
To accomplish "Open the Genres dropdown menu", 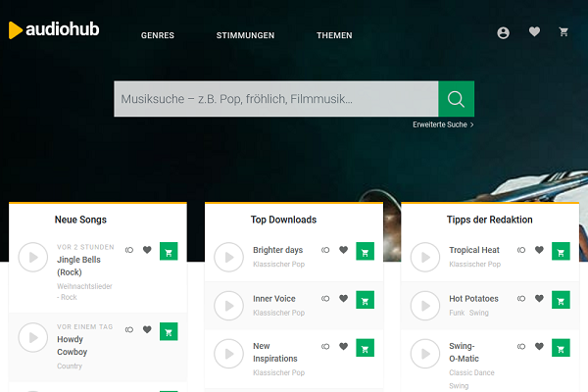I will [x=158, y=35].
